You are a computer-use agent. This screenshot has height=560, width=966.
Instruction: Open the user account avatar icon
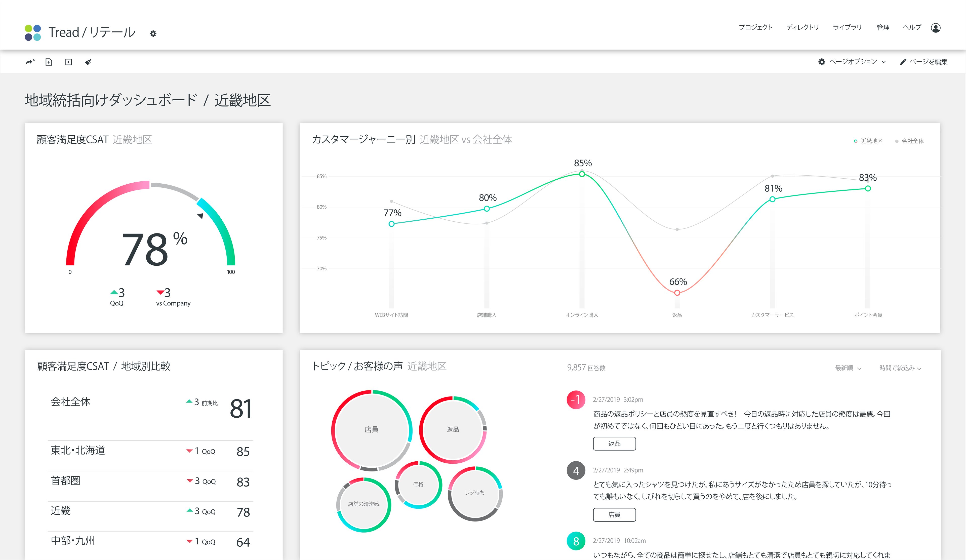(935, 28)
